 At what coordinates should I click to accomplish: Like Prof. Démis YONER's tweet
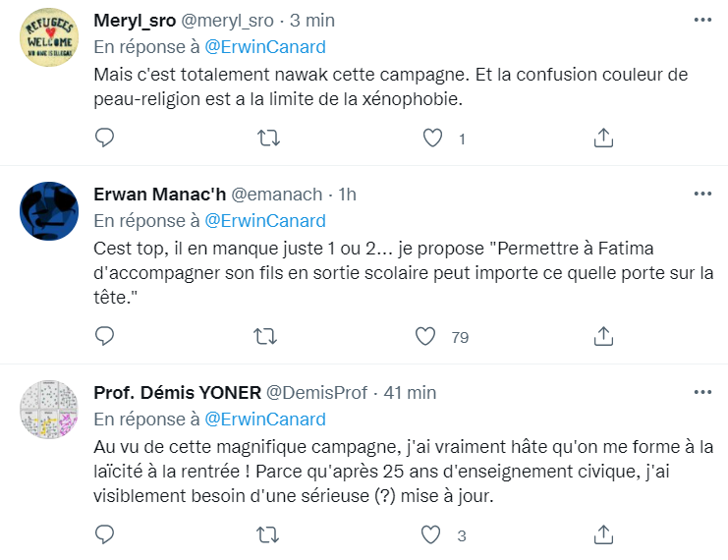tap(429, 535)
